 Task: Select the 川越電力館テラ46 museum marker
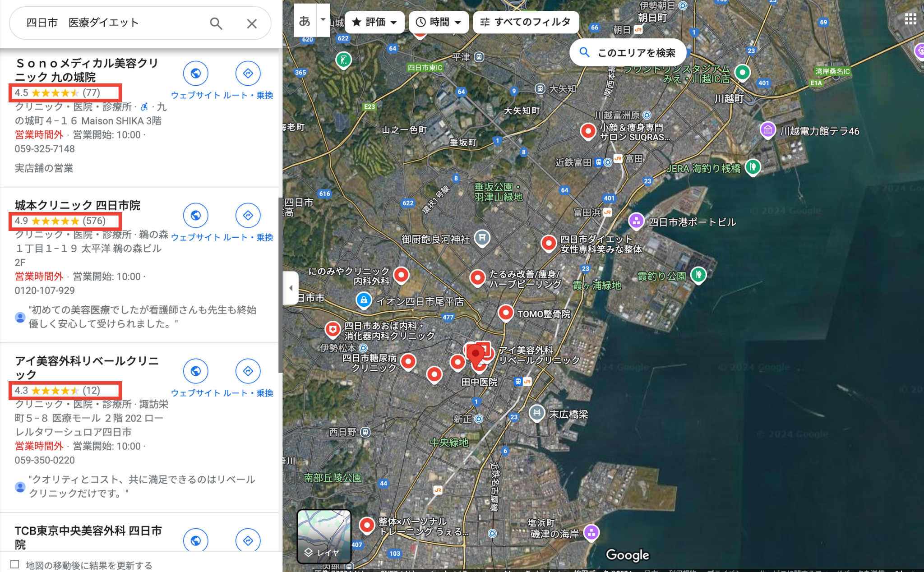[767, 130]
